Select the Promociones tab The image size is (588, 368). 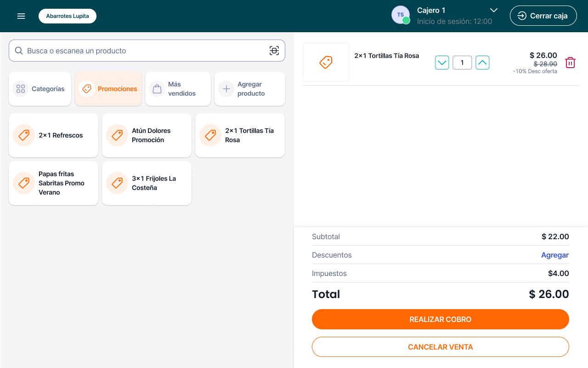pyautogui.click(x=108, y=89)
